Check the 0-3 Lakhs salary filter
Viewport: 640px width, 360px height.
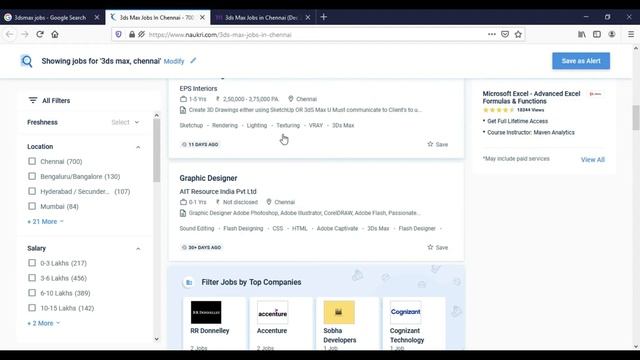tap(32, 263)
